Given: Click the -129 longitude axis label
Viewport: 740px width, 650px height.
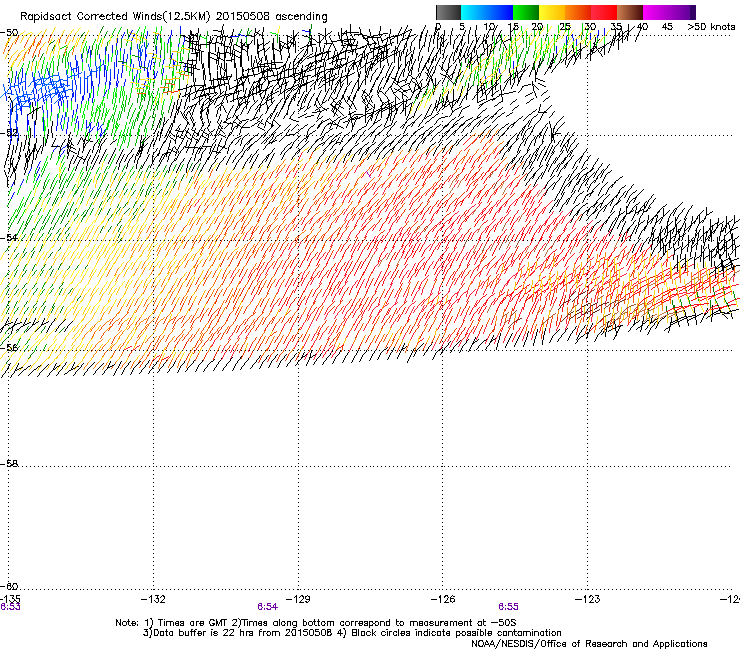Looking at the screenshot, I should (298, 599).
